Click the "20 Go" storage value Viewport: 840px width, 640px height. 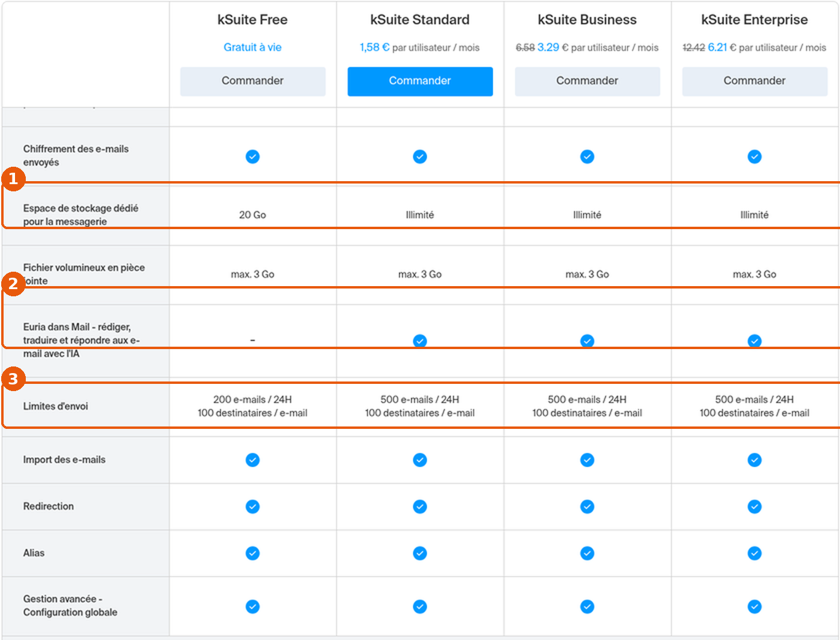coord(253,215)
